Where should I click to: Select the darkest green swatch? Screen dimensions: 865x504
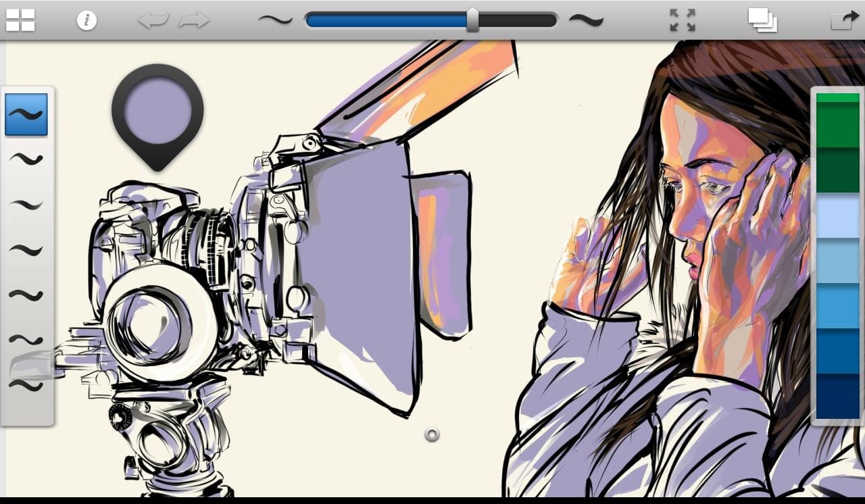tap(837, 170)
